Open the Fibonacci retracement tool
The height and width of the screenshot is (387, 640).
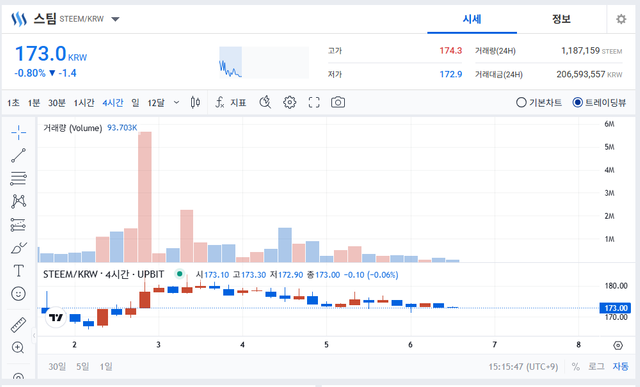point(18,178)
